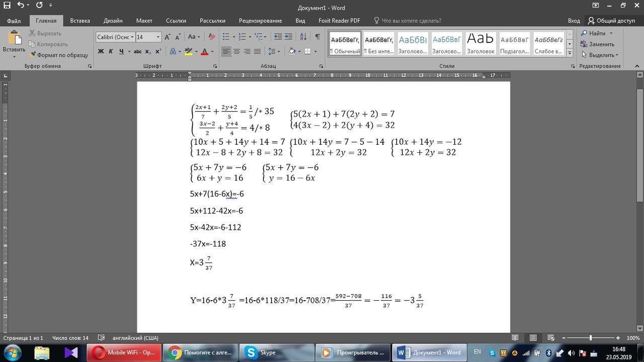Undo the last action in Word

[x=21, y=5]
